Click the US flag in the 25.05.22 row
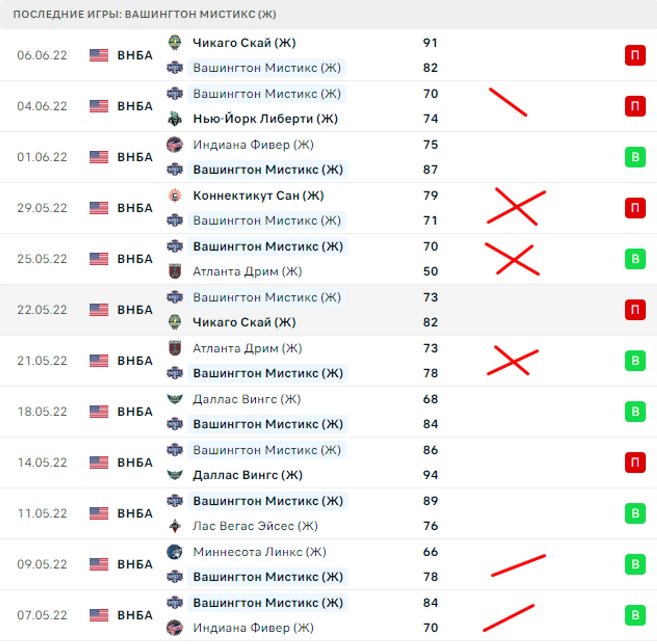657x644 pixels. (99, 259)
